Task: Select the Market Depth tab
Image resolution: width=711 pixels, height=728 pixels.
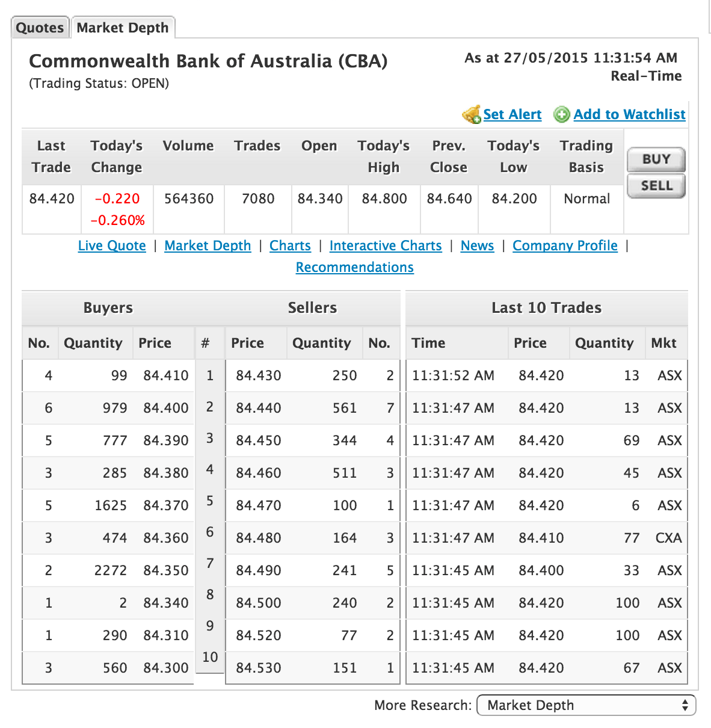Action: pyautogui.click(x=123, y=28)
